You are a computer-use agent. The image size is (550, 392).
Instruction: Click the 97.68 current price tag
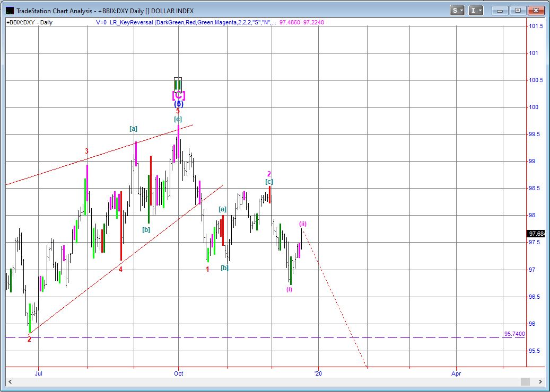tap(536, 234)
